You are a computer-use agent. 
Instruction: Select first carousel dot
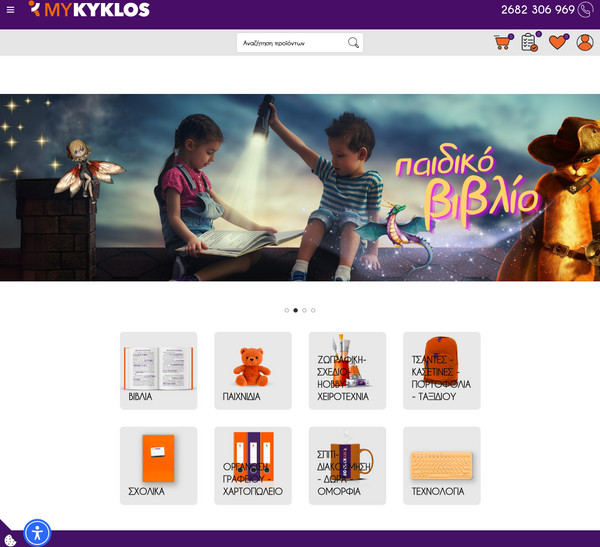tap(287, 310)
